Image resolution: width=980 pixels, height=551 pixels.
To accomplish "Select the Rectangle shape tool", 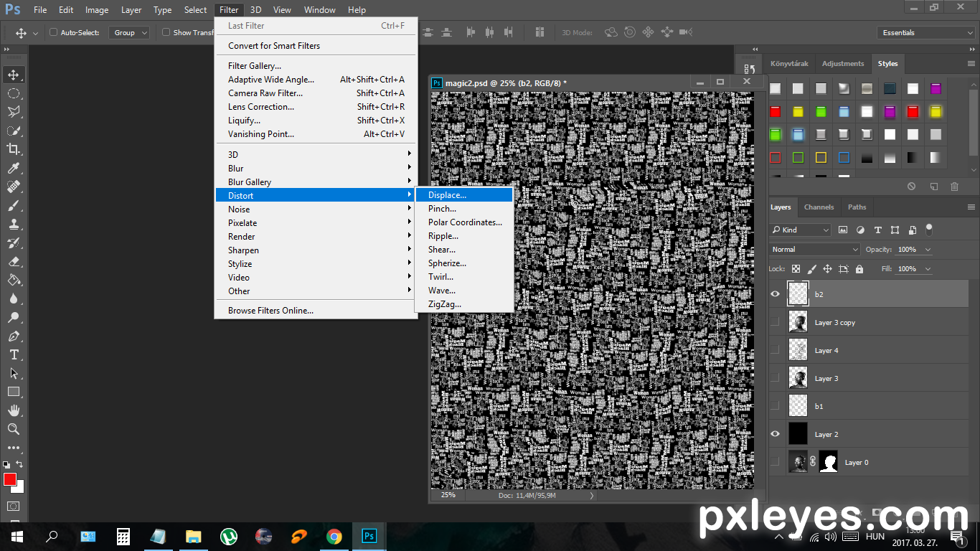I will pyautogui.click(x=14, y=392).
